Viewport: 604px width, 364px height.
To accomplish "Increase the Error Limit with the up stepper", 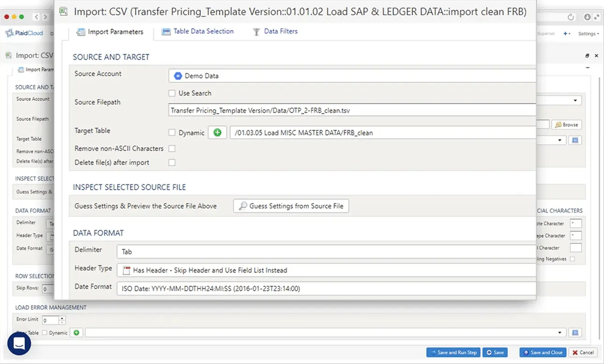I will [x=62, y=318].
